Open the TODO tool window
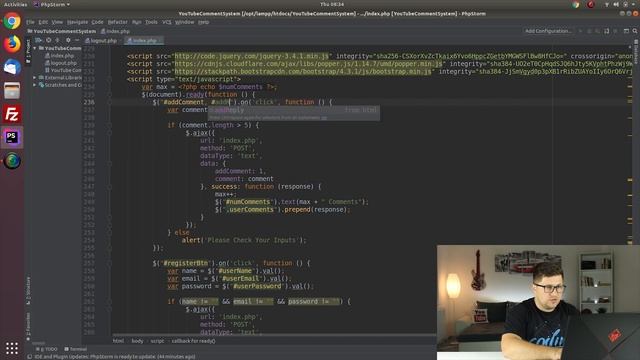The image size is (640, 360). [47, 349]
